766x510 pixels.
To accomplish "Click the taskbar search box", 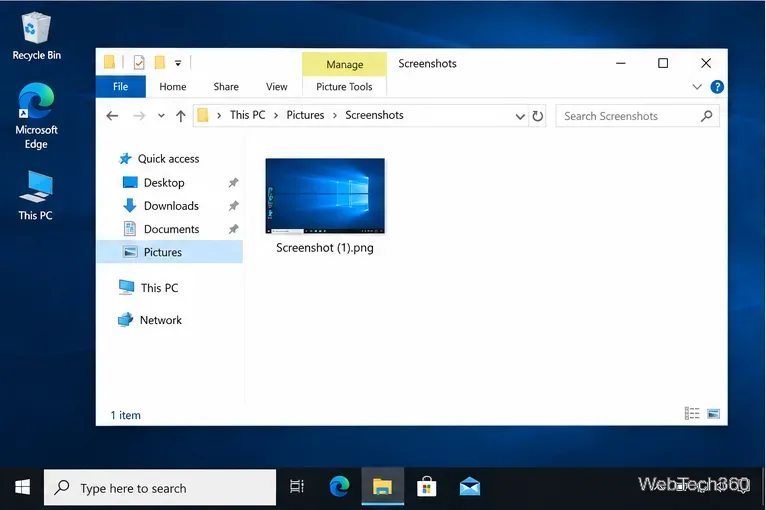I will coord(160,488).
